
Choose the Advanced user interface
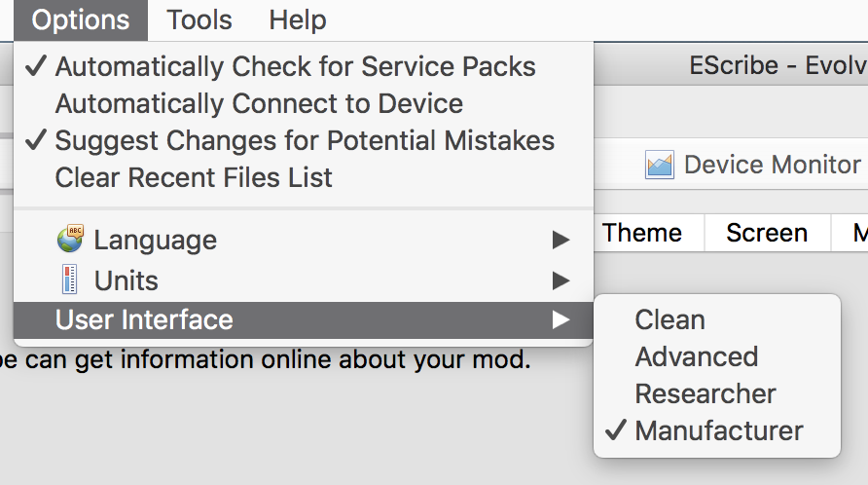point(696,356)
